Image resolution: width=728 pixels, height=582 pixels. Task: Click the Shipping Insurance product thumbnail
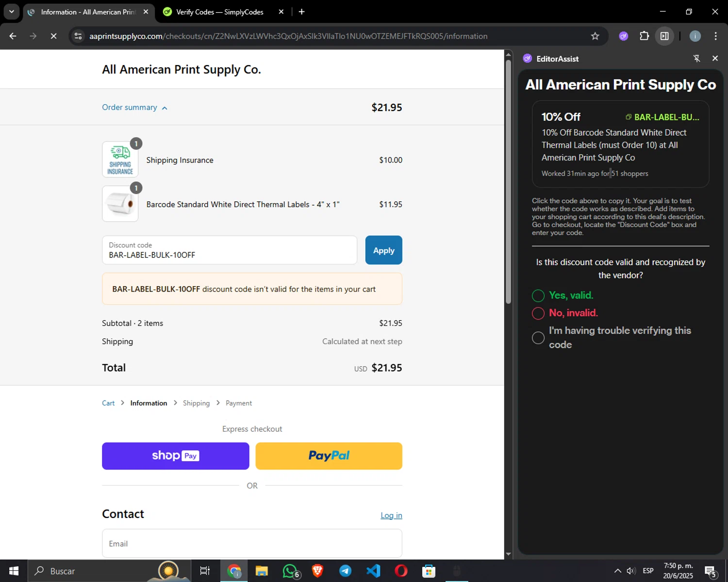120,160
